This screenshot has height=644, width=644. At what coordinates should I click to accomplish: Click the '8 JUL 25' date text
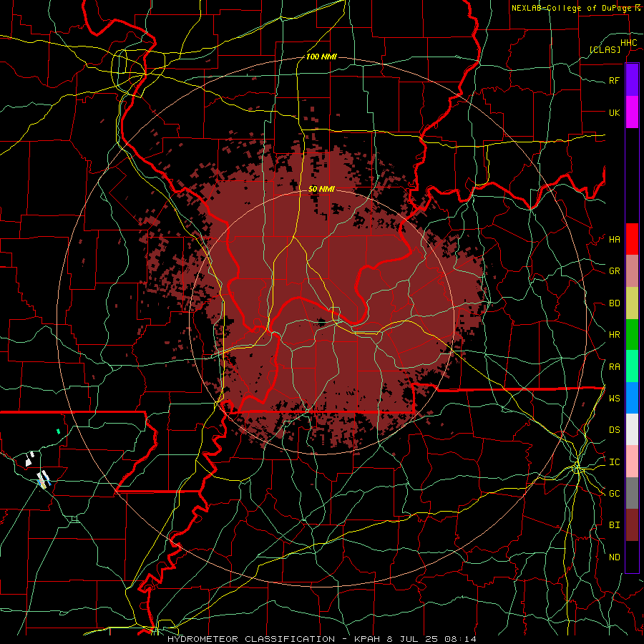click(414, 639)
